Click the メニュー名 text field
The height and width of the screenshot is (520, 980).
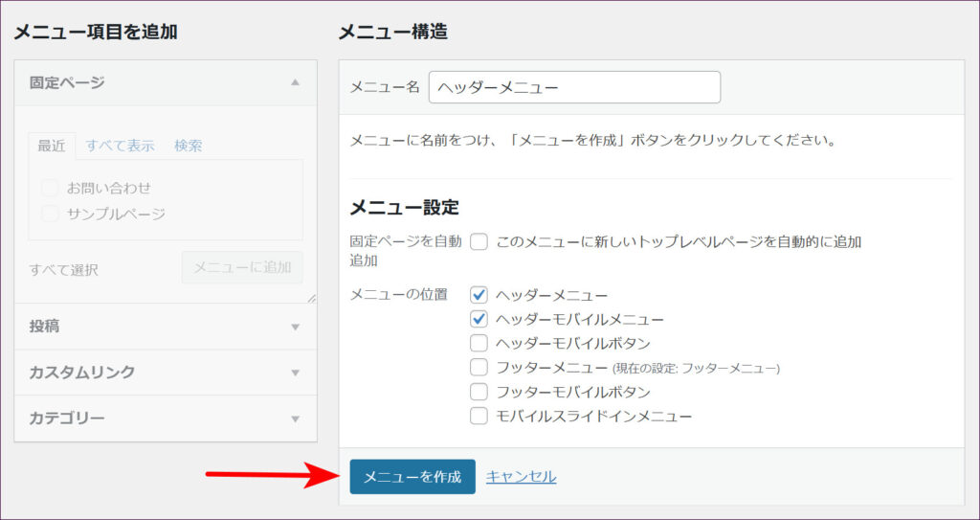[x=574, y=87]
